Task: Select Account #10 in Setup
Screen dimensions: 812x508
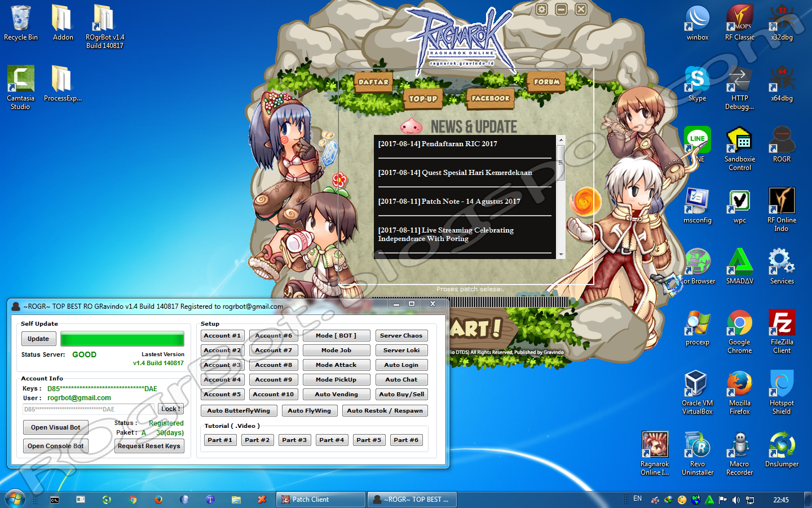Action: [x=273, y=395]
